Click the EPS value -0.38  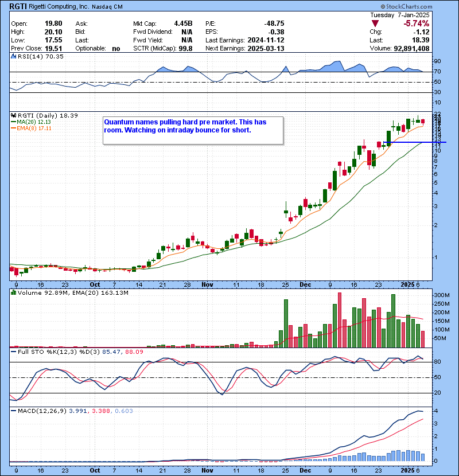[276, 32]
